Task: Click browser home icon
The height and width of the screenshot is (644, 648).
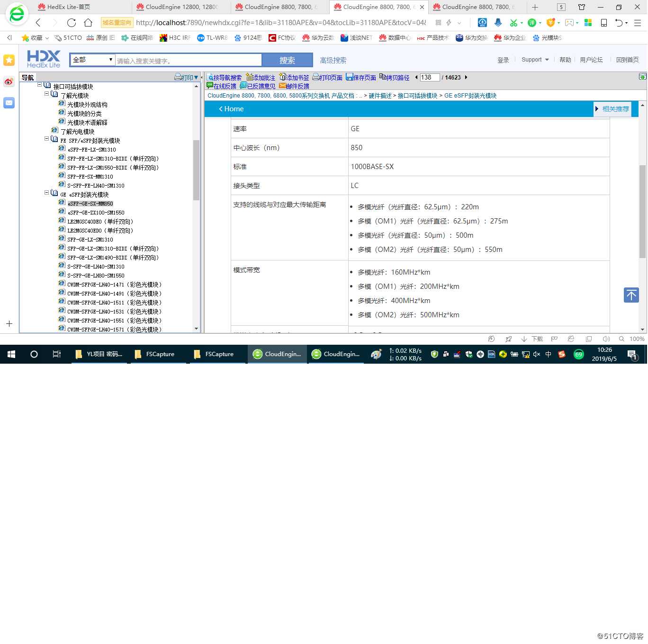Action: tap(88, 23)
